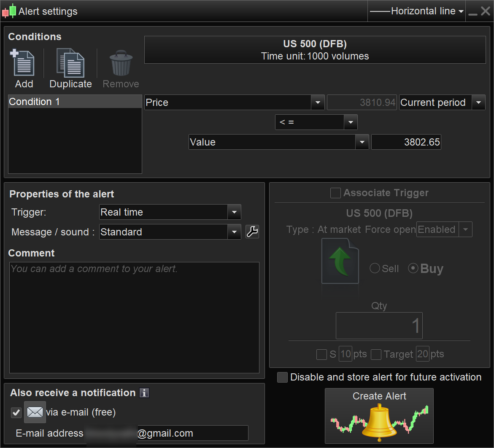Click the 3810.94 price field
This screenshot has width=494, height=448.
click(x=362, y=103)
